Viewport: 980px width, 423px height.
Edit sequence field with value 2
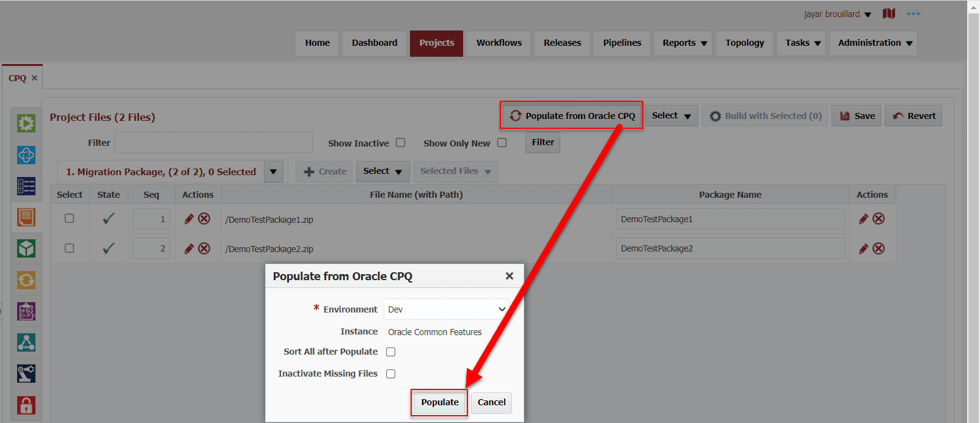152,248
